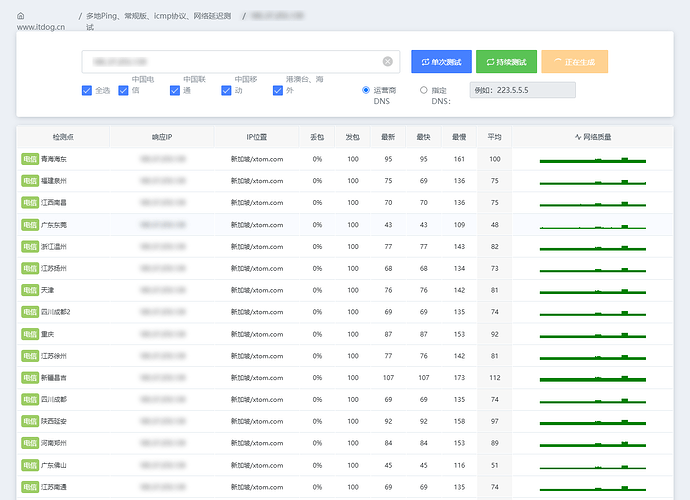Click 电信 badge on 浙江温州 row
This screenshot has height=500, width=690.
point(30,246)
